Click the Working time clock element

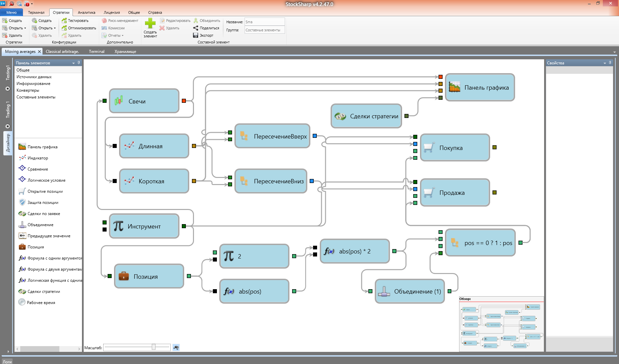point(22,303)
